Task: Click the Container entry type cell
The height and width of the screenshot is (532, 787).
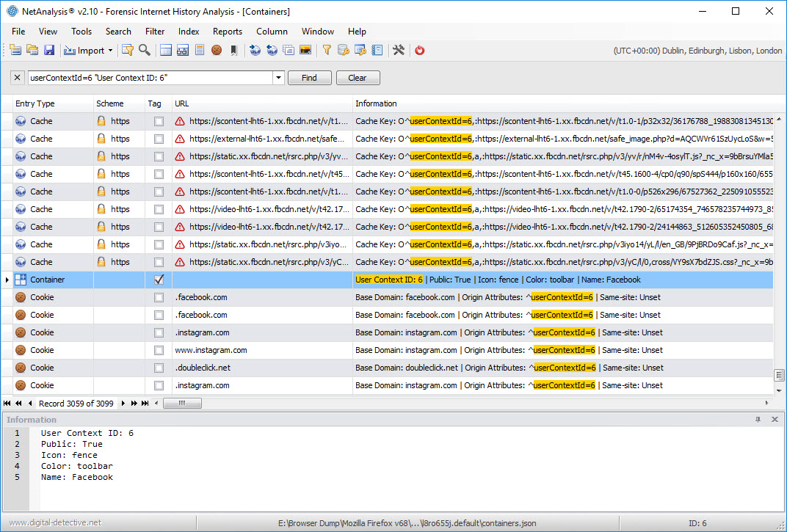Action: pyautogui.click(x=53, y=280)
